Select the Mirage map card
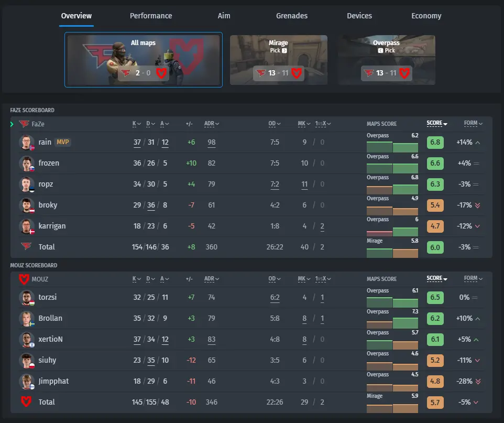 tap(279, 60)
